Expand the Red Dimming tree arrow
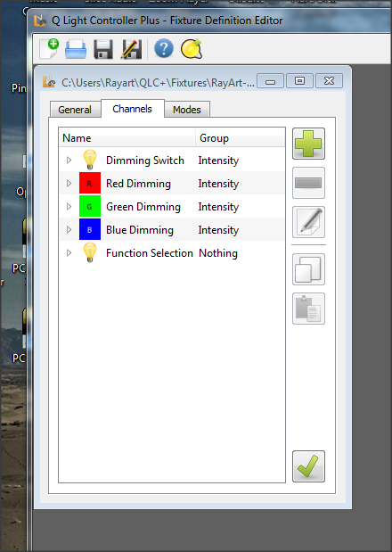392x552 pixels. click(x=69, y=184)
